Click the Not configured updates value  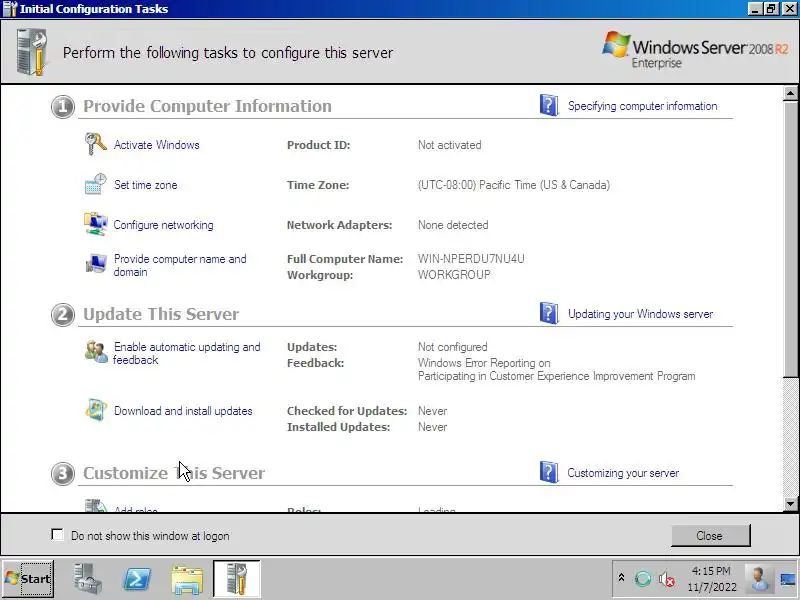click(x=453, y=347)
